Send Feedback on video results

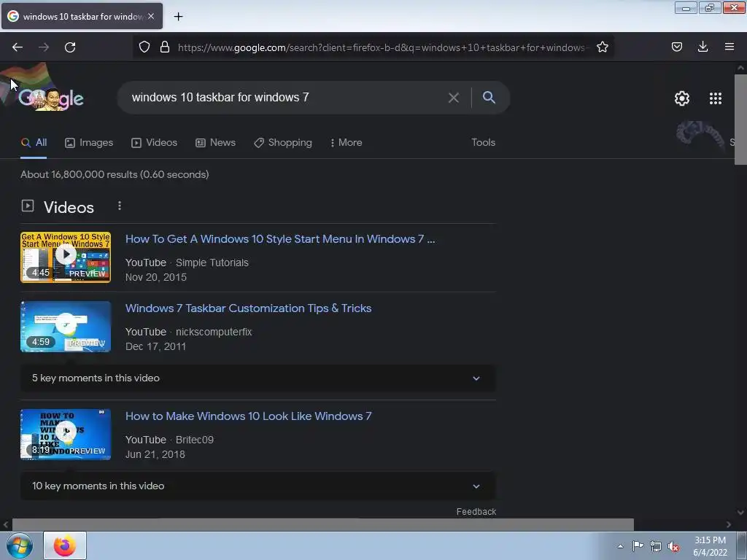click(476, 511)
